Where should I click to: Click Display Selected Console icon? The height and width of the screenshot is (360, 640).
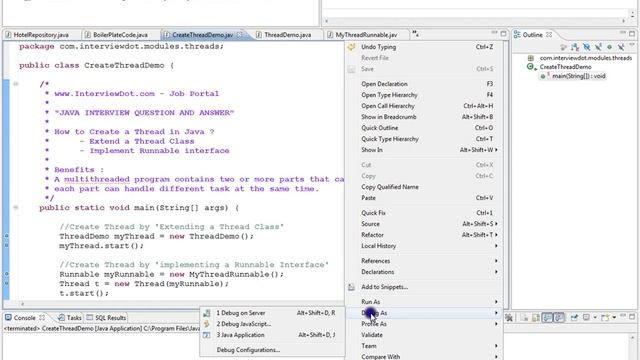pyautogui.click(x=586, y=318)
